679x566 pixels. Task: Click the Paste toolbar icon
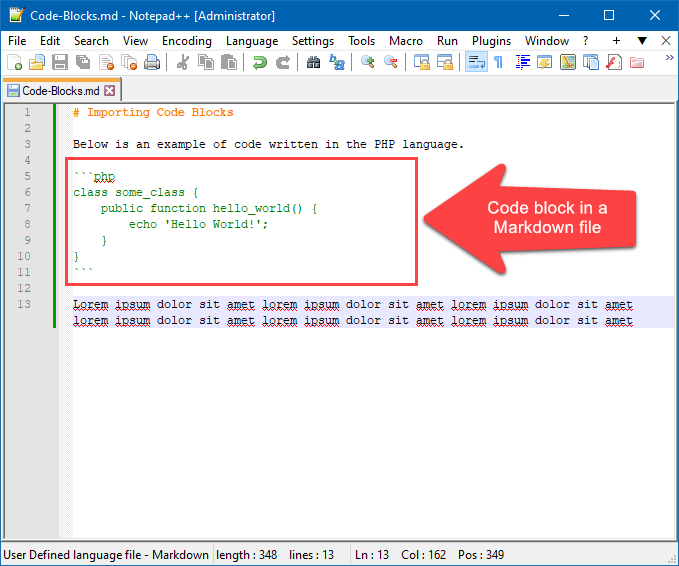click(x=229, y=62)
